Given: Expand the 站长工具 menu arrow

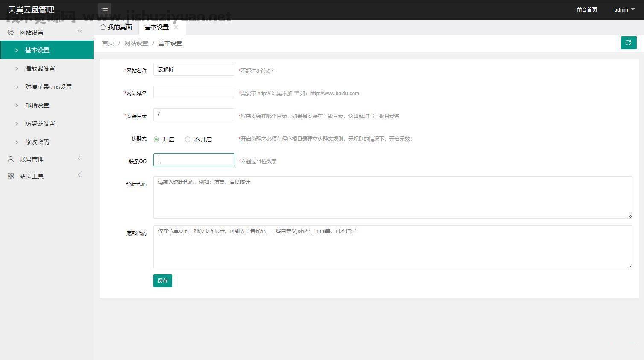Looking at the screenshot, I should (79, 175).
